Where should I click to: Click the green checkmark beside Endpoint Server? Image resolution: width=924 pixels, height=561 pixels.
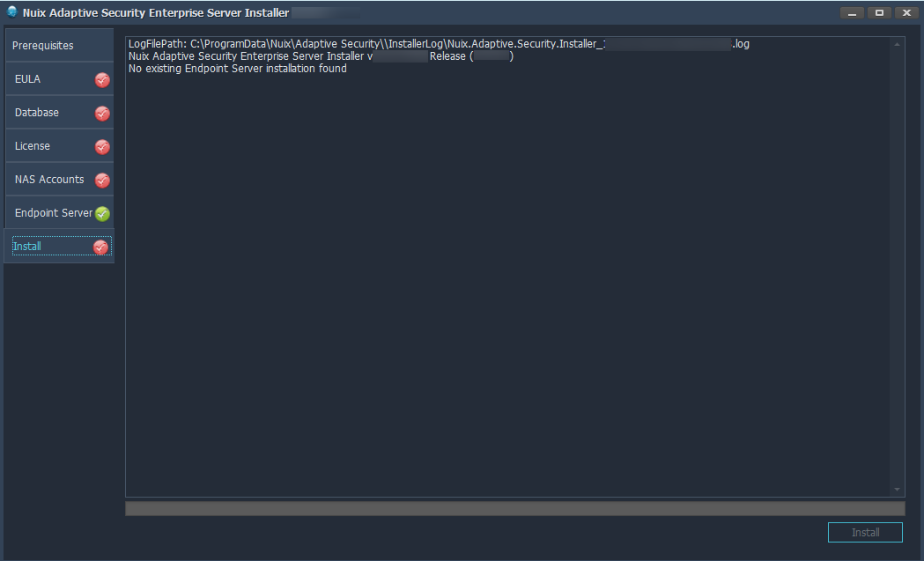(x=102, y=214)
